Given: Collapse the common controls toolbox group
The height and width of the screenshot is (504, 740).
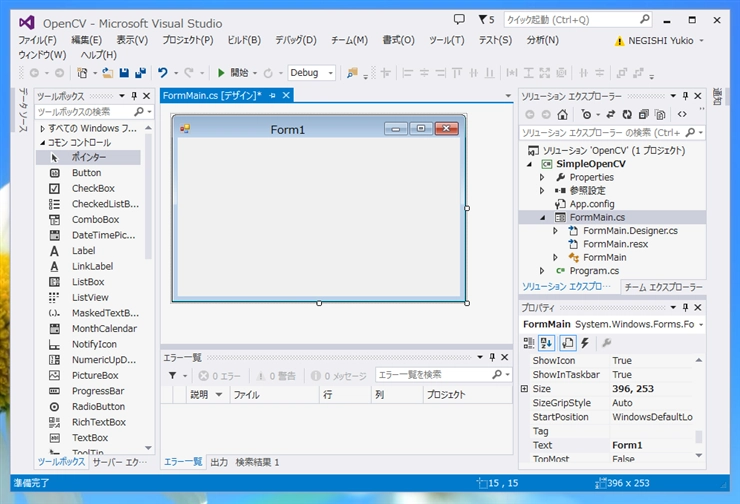Looking at the screenshot, I should pyautogui.click(x=42, y=143).
